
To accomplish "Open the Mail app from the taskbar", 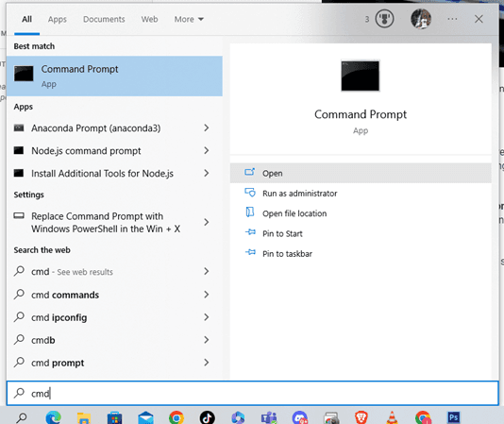I will pos(145,417).
